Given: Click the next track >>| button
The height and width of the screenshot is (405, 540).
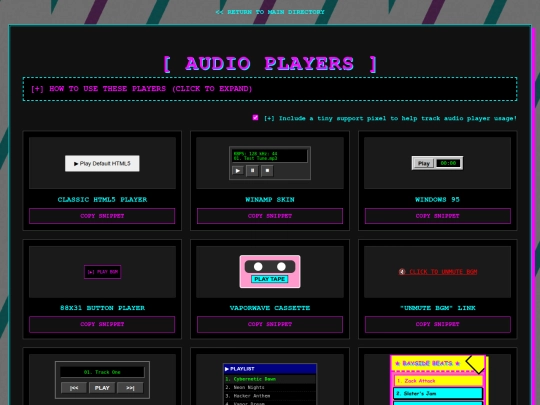Looking at the screenshot, I should [x=130, y=388].
